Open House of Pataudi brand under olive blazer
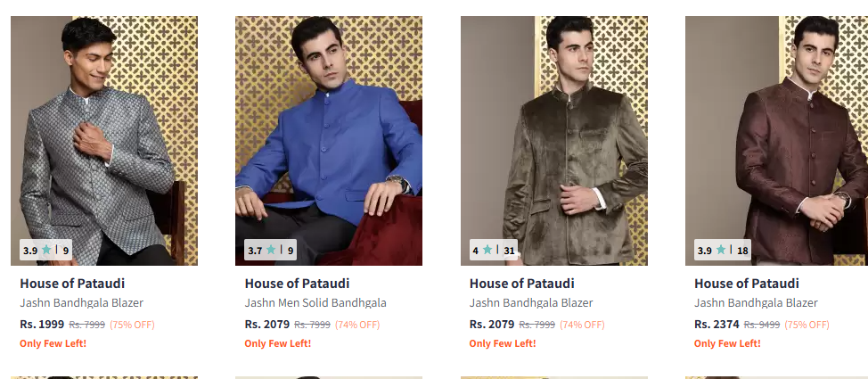Viewport: 868px width, 379px height. 522,284
